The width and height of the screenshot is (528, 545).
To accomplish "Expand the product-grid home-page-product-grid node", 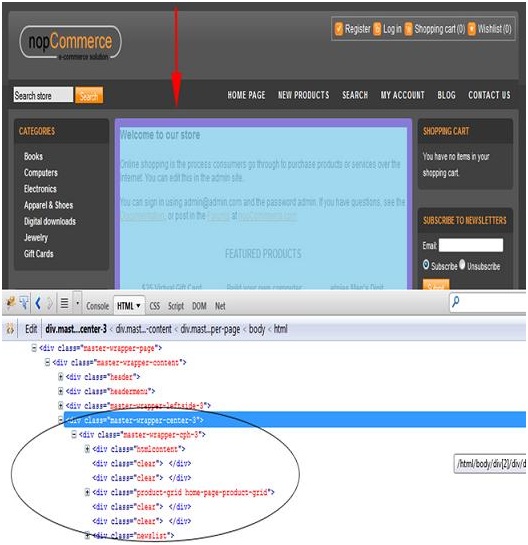I will click(87, 492).
